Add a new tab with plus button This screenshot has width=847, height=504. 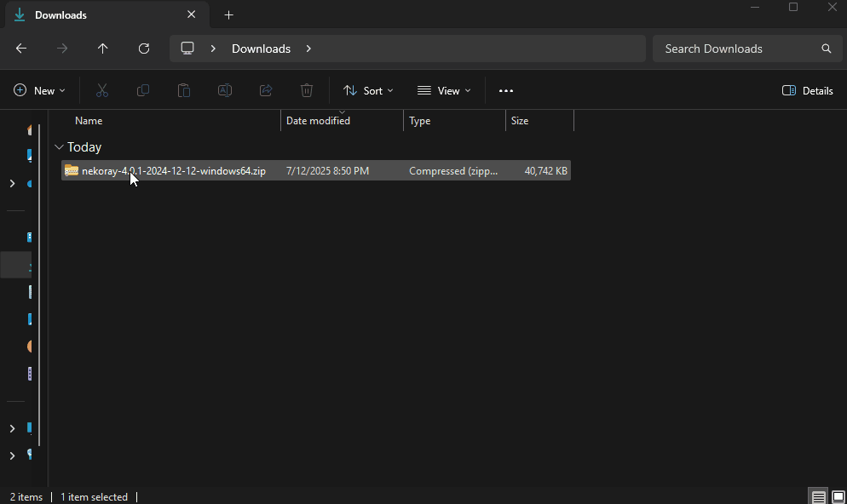(x=228, y=14)
